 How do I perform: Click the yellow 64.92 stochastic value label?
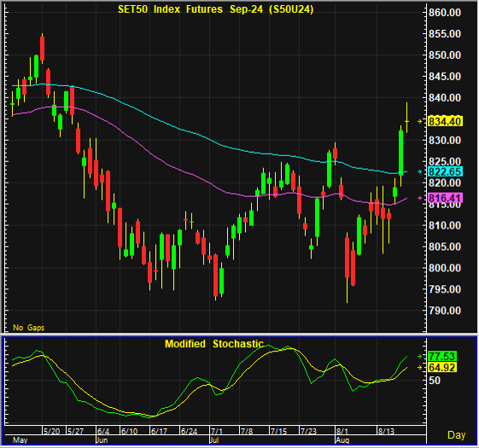click(x=442, y=368)
